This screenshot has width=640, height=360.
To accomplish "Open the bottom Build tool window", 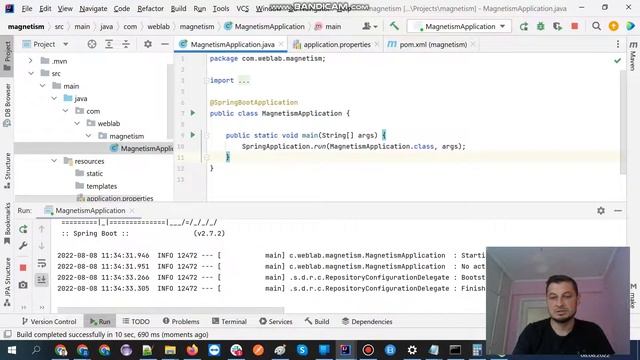I will [x=317, y=322].
